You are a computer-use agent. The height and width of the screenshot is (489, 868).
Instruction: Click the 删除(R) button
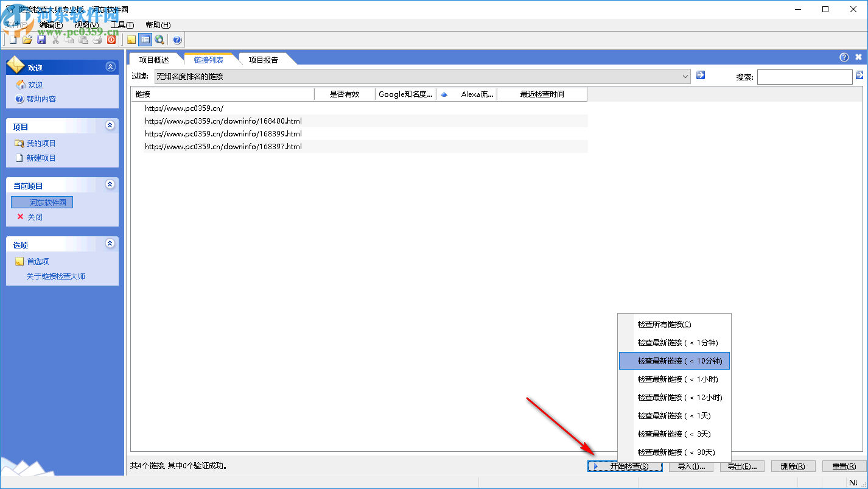tap(793, 466)
